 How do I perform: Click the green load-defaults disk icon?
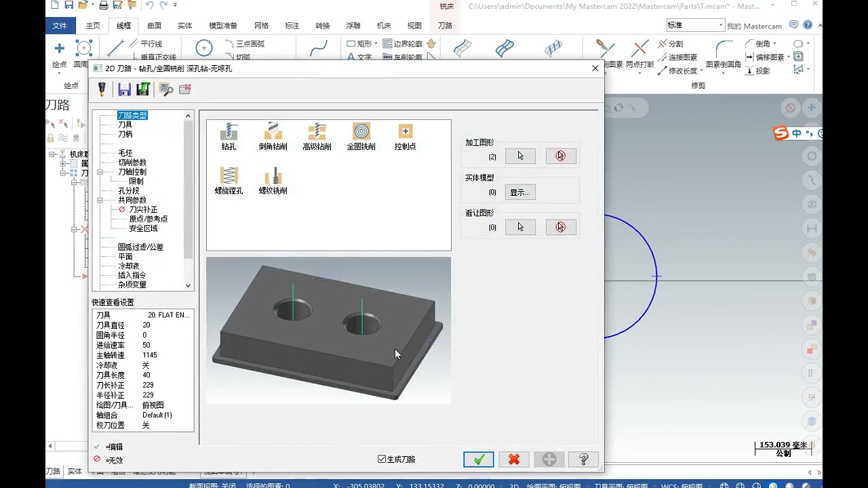point(143,89)
